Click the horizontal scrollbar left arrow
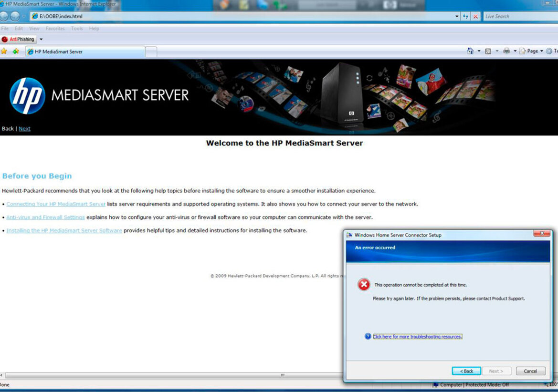Viewport: 558px width, 392px height. [2, 375]
